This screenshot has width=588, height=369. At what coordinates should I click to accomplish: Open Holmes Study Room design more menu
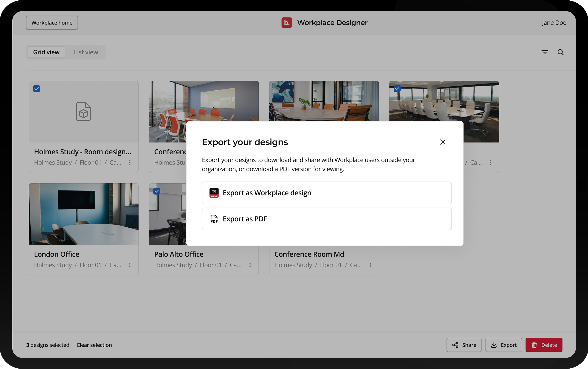coord(130,163)
